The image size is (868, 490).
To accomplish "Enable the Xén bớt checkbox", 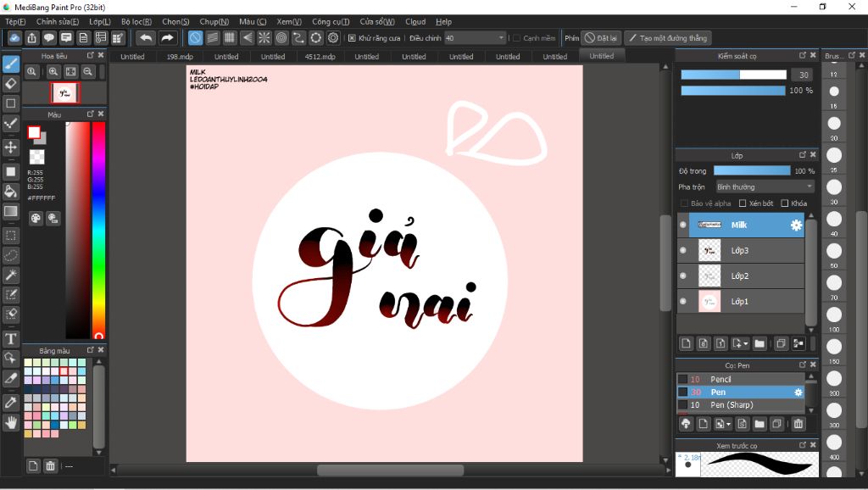I will point(743,203).
